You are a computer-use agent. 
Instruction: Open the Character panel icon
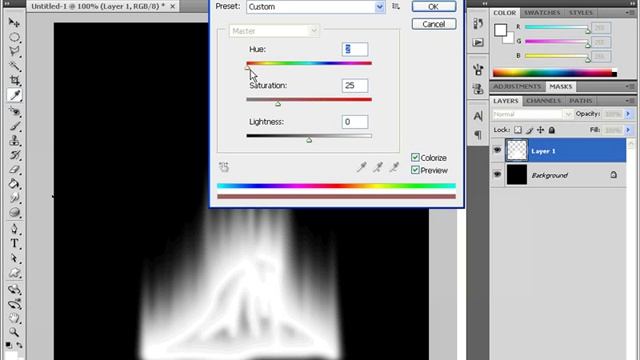click(478, 116)
